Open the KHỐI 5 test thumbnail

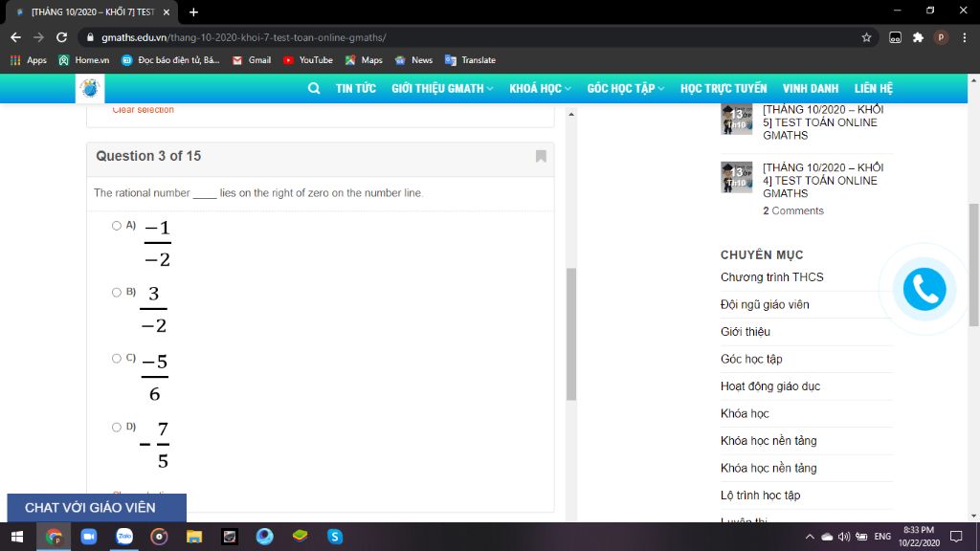[736, 119]
